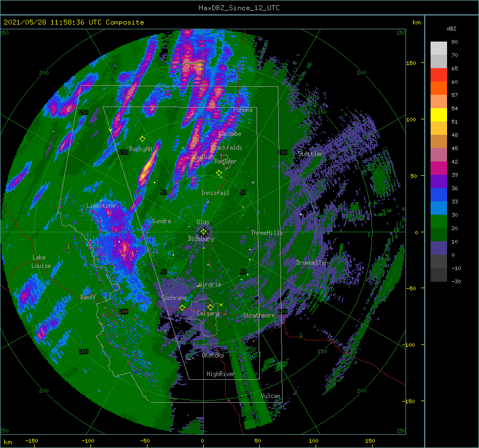Select the Sylvan label
Image resolution: width=479 pixels, height=448 pixels.
coord(204,158)
